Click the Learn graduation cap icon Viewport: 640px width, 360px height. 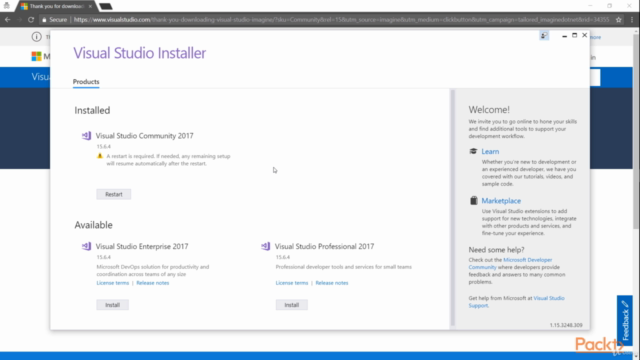tap(473, 151)
